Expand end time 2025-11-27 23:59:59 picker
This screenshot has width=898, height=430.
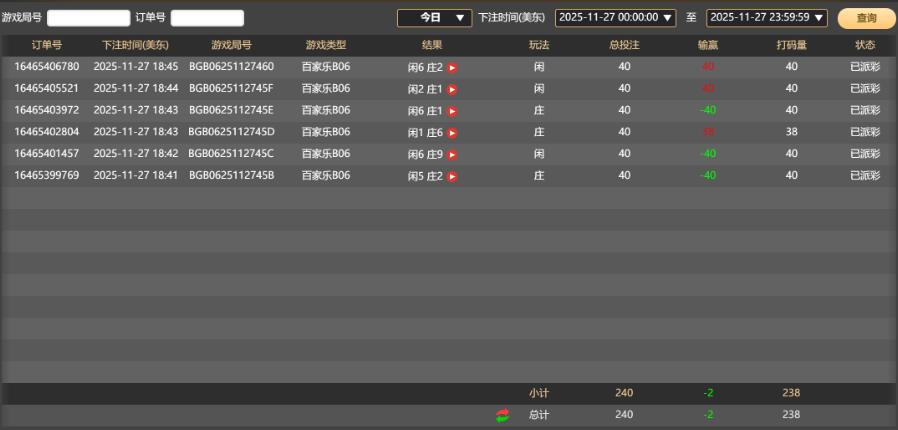coord(767,18)
